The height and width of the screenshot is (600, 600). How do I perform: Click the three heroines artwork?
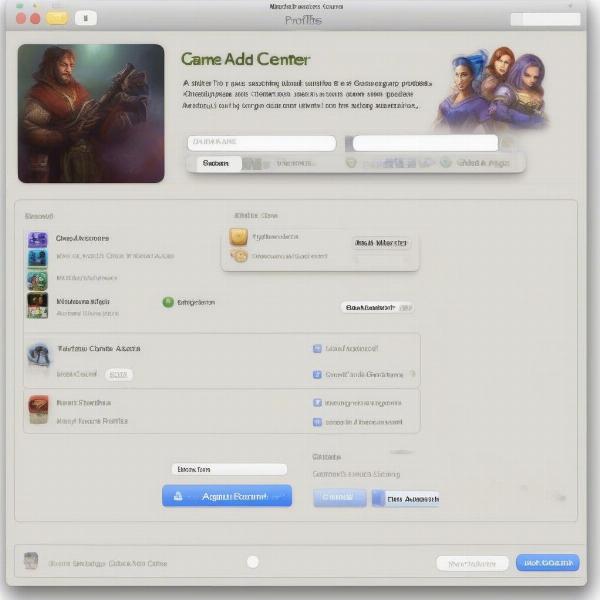coord(494,89)
